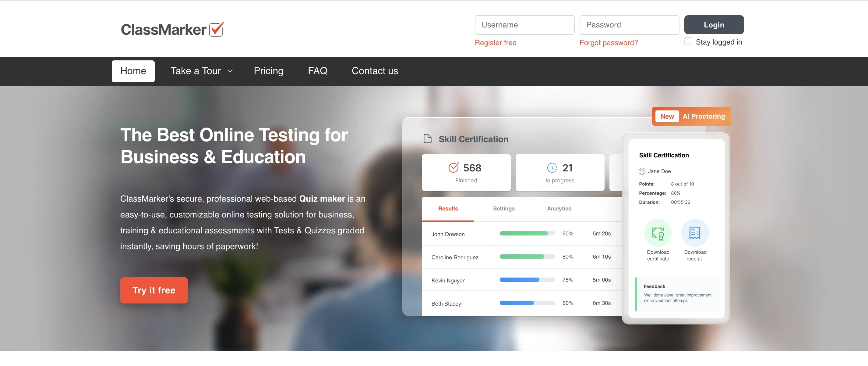Select the Home navigation tab
This screenshot has width=868, height=366.
133,71
